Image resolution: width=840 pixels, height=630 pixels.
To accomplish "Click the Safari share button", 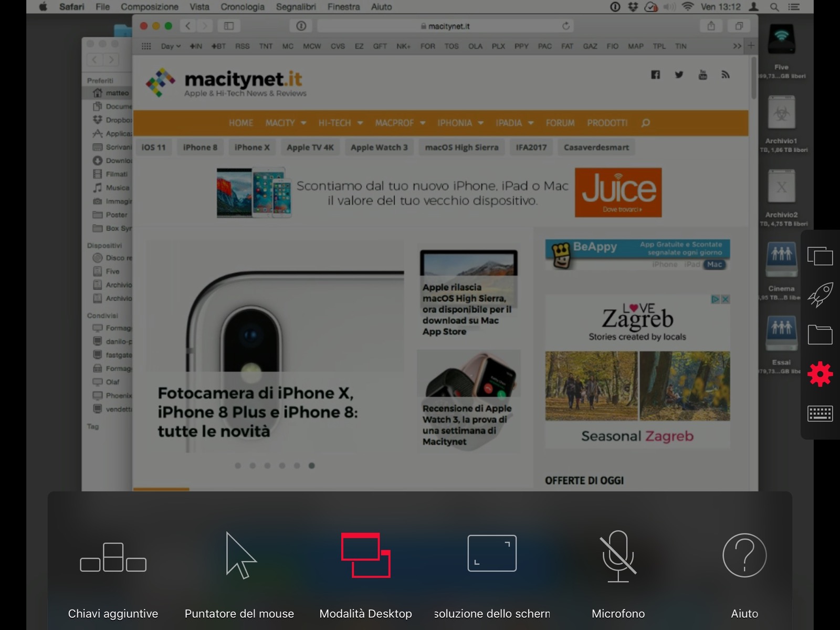I will click(x=711, y=26).
